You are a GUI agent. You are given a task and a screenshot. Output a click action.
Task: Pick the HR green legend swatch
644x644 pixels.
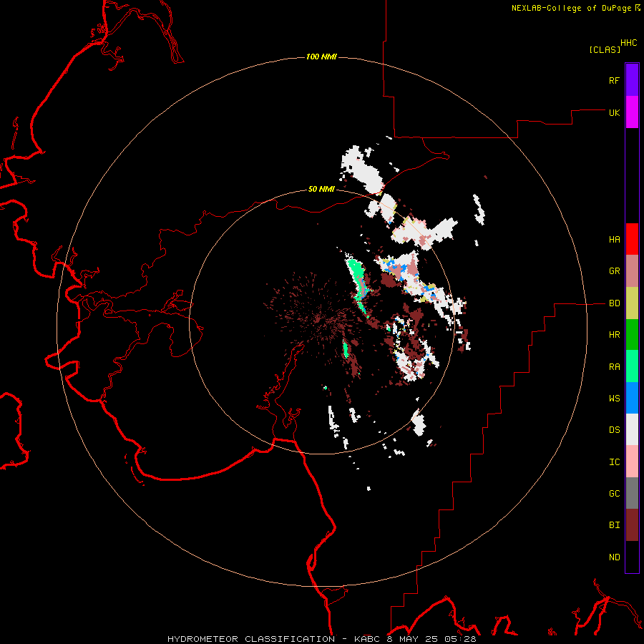(x=632, y=335)
